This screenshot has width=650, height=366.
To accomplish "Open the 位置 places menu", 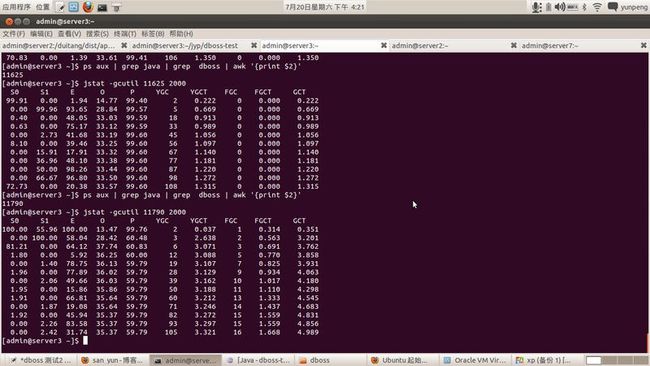I will (43, 7).
